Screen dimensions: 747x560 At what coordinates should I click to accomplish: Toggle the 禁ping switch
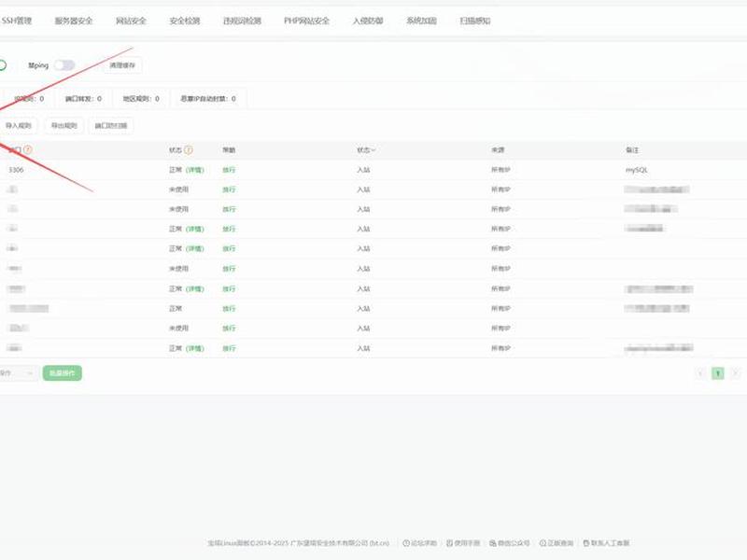tap(64, 65)
